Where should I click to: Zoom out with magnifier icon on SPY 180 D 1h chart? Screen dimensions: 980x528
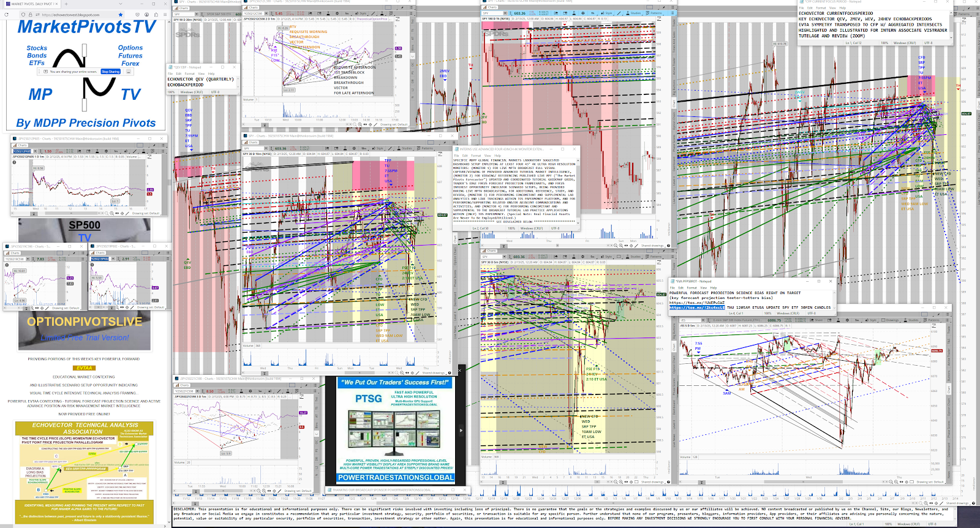pos(616,246)
